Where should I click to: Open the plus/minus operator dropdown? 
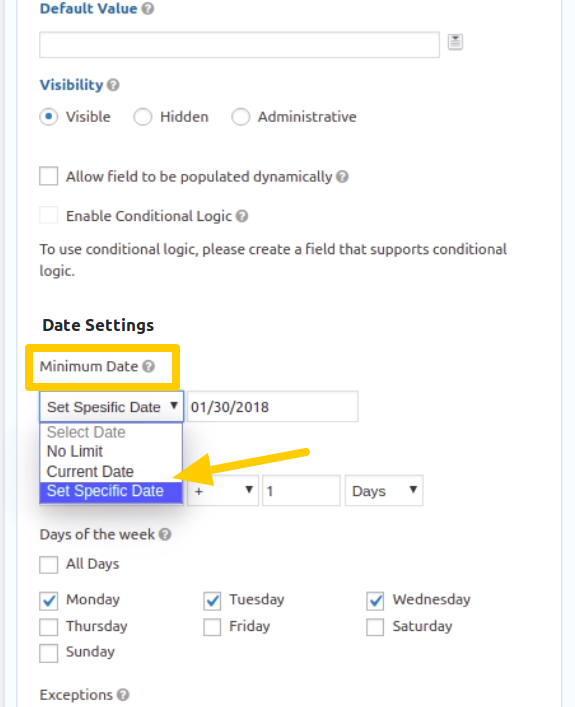coord(223,491)
